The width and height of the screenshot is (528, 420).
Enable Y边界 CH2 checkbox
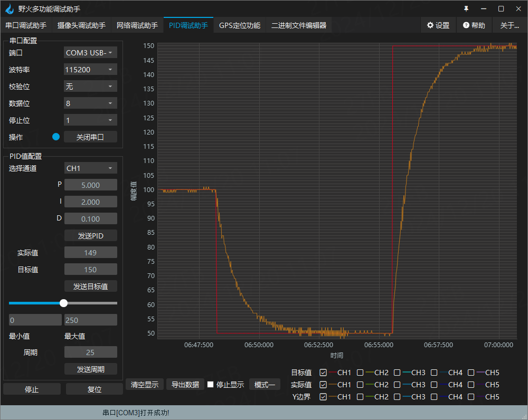click(x=360, y=397)
